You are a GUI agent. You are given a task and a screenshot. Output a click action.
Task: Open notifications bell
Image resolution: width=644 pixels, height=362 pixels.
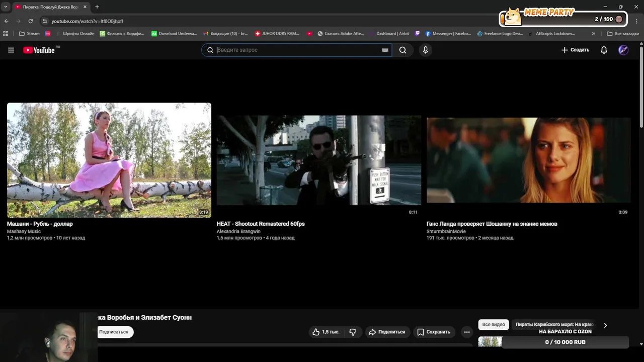(x=604, y=50)
